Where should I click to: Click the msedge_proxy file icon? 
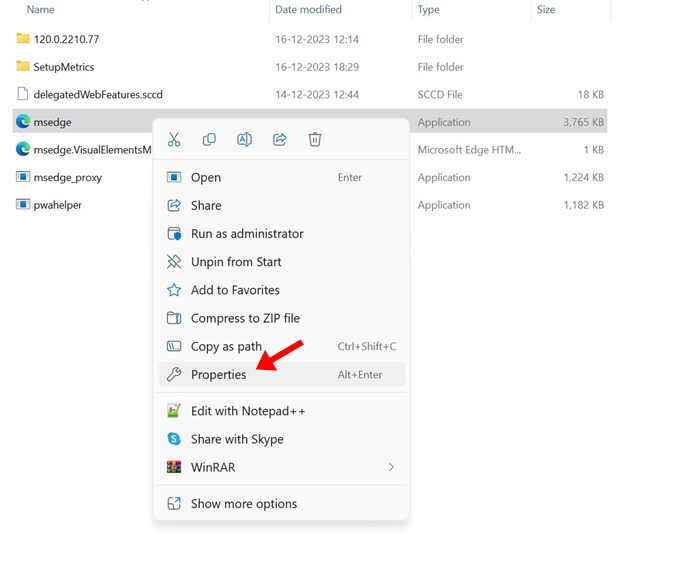coord(23,177)
